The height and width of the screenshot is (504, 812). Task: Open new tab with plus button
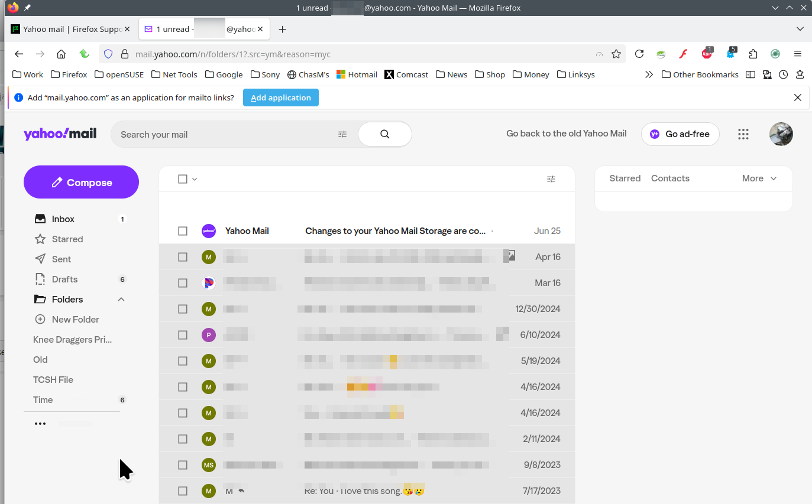pyautogui.click(x=283, y=29)
